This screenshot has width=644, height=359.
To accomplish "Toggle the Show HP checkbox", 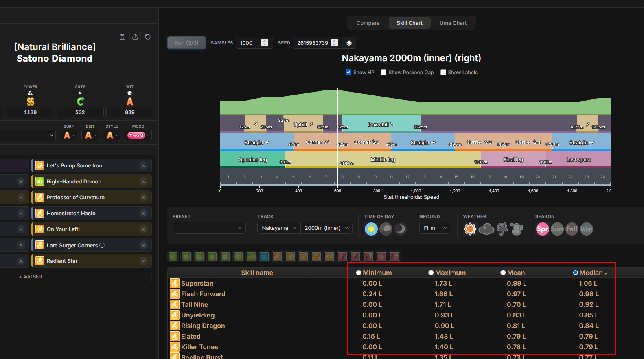I will point(348,72).
